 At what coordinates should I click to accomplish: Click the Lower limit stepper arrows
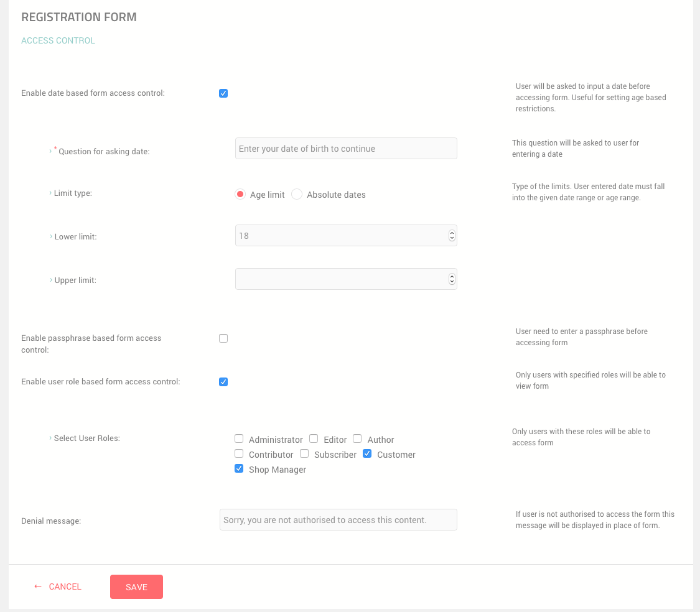pyautogui.click(x=452, y=236)
